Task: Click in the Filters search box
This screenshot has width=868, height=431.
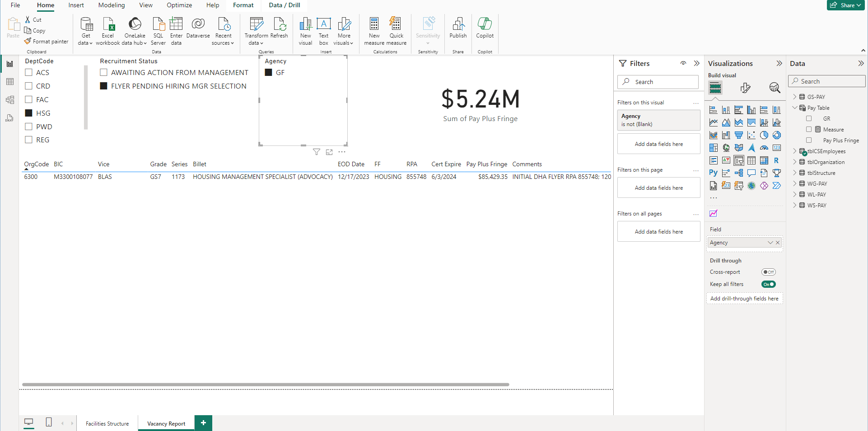Action: tap(658, 82)
